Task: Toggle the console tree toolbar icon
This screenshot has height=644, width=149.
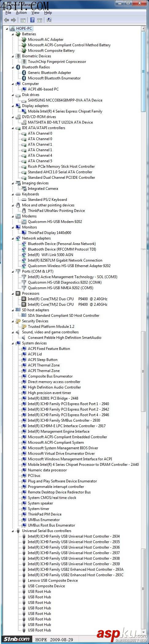Action: 23,20
